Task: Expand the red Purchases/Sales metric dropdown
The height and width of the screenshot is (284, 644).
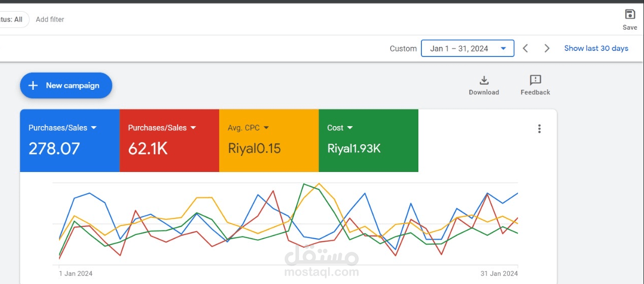Action: 193,128
